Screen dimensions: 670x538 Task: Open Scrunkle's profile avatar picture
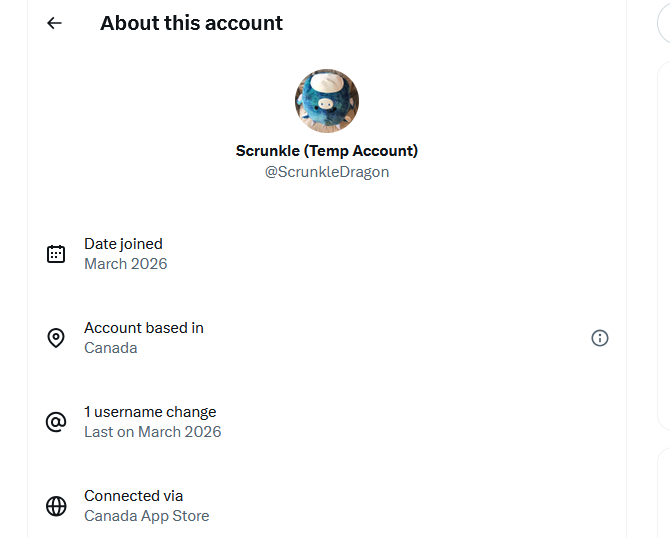[327, 101]
